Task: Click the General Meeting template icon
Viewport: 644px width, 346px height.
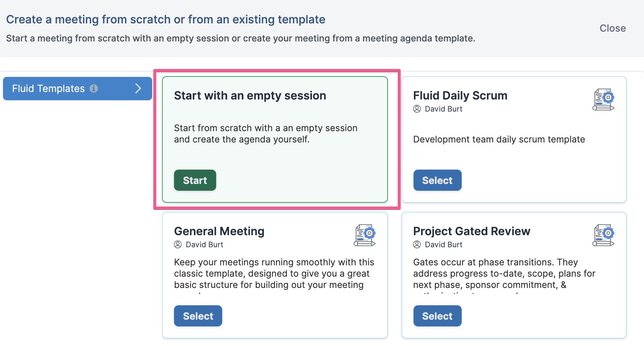Action: pyautogui.click(x=365, y=235)
